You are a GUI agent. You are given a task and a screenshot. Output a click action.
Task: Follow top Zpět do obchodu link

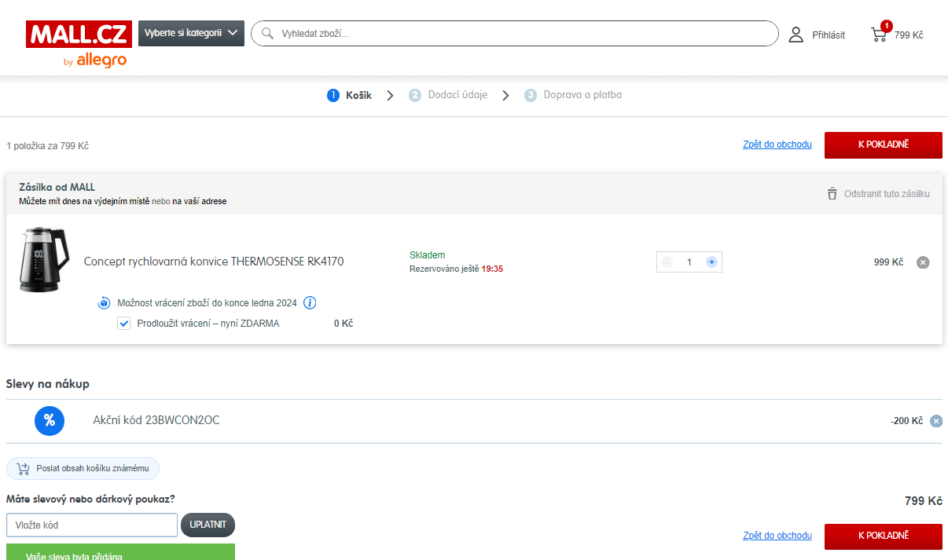[x=777, y=145]
